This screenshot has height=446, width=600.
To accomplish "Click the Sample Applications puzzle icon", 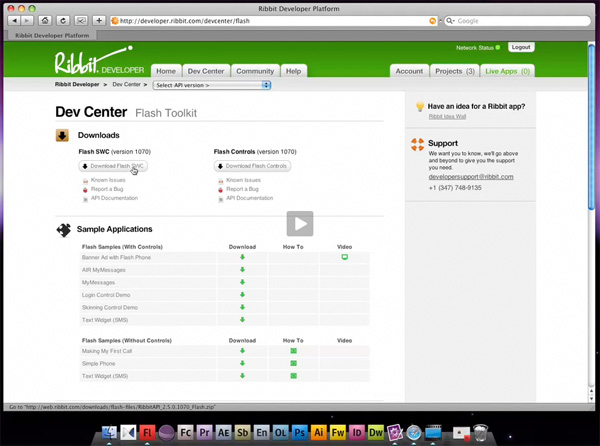I will coord(64,230).
